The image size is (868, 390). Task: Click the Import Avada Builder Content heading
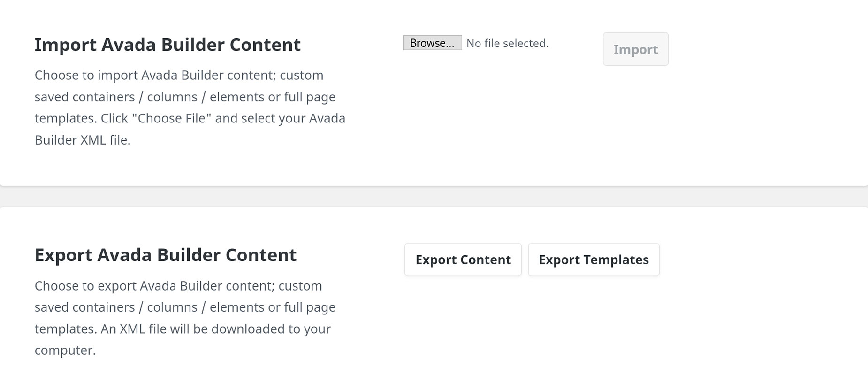(x=168, y=45)
